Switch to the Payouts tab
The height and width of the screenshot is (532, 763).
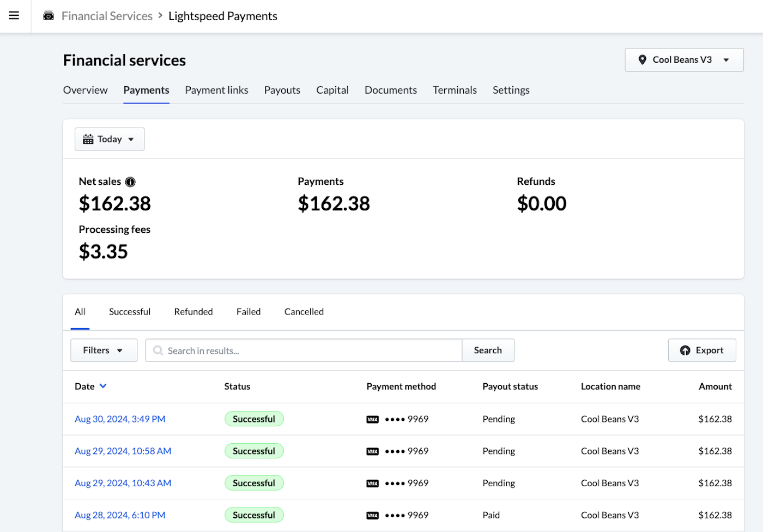click(282, 90)
